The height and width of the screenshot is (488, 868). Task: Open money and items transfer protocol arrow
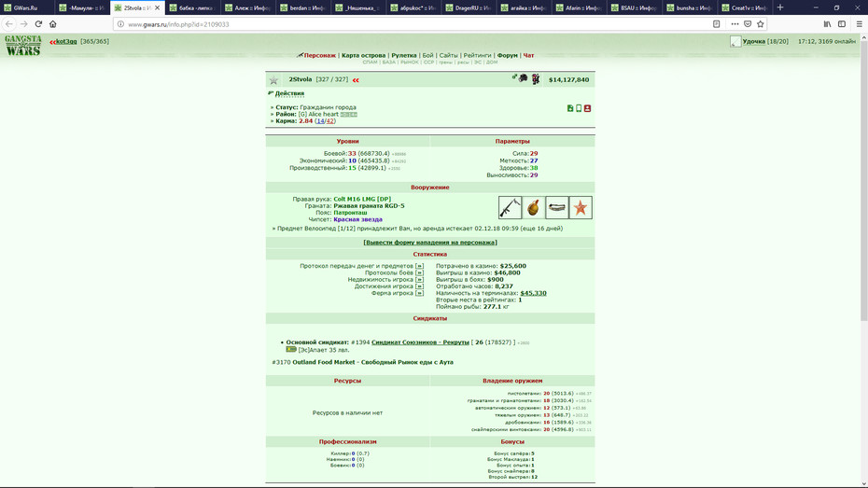[419, 266]
